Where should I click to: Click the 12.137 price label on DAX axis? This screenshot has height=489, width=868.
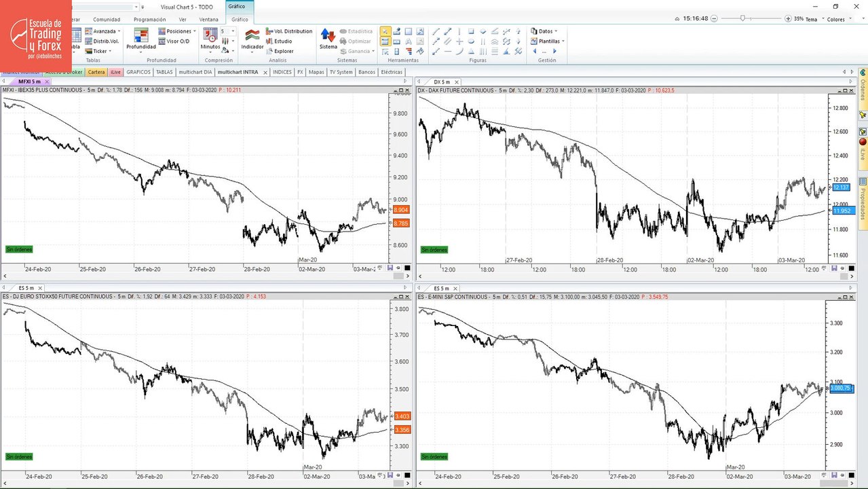841,187
